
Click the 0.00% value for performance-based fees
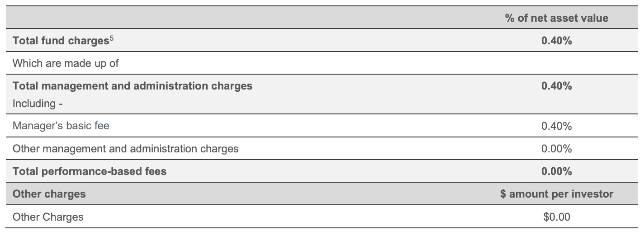pyautogui.click(x=556, y=171)
